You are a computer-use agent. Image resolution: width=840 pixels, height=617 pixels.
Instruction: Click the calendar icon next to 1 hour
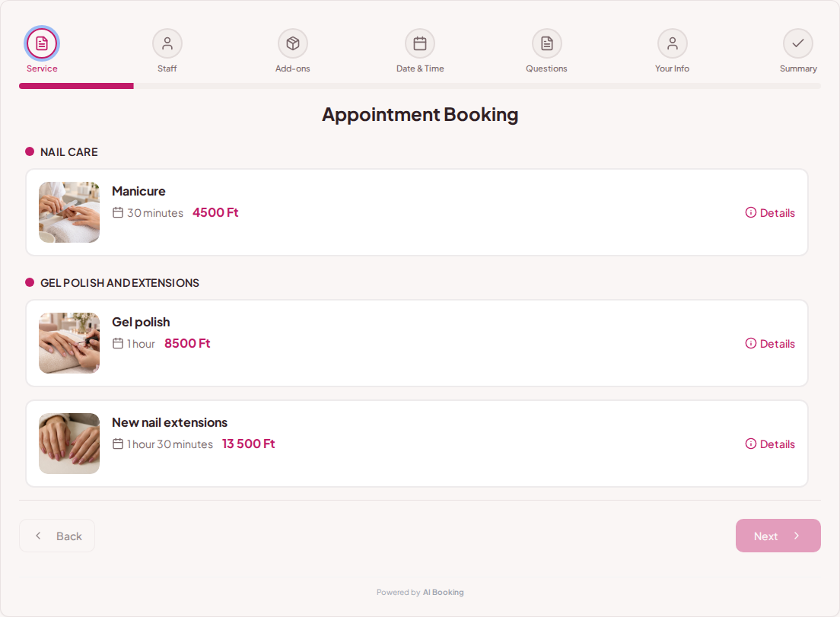(118, 343)
